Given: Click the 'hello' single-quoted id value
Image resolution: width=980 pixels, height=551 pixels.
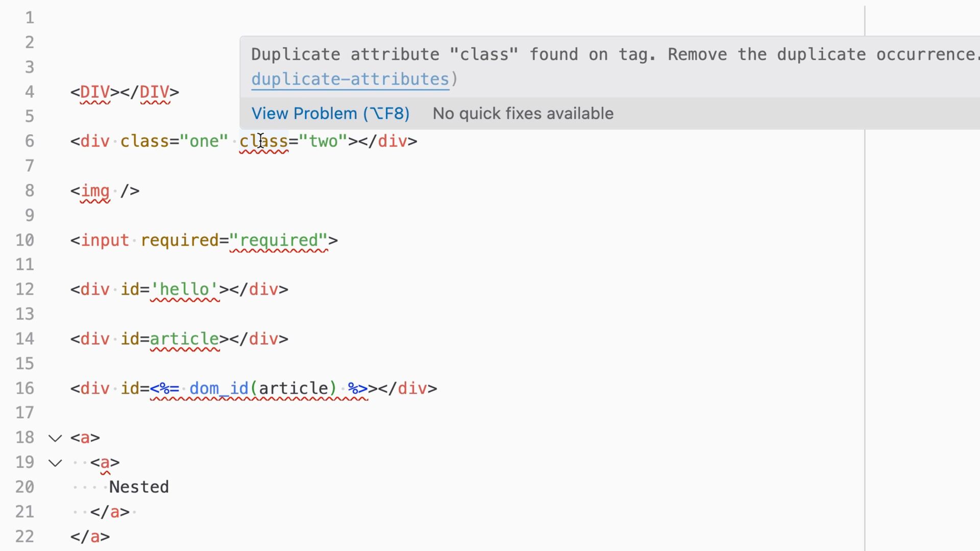Looking at the screenshot, I should point(185,290).
